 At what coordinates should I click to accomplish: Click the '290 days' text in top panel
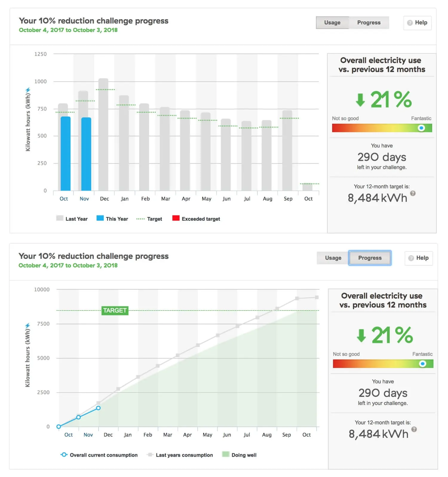pyautogui.click(x=382, y=157)
